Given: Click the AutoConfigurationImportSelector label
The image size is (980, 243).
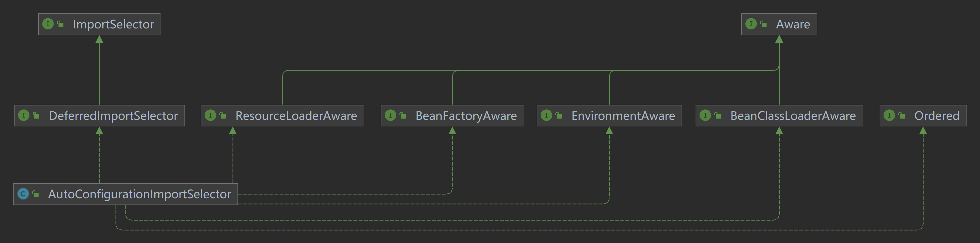Looking at the screenshot, I should 139,194.
